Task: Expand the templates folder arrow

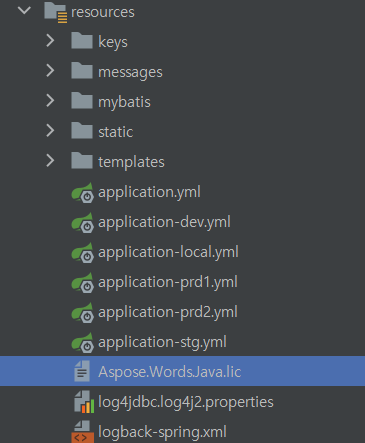Action: [50, 161]
